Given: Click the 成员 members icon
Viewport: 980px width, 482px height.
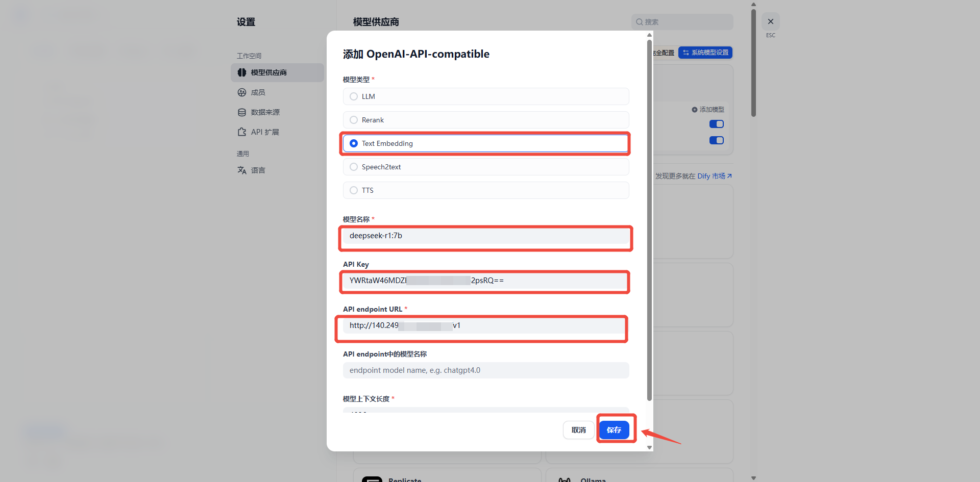Looking at the screenshot, I should 242,92.
